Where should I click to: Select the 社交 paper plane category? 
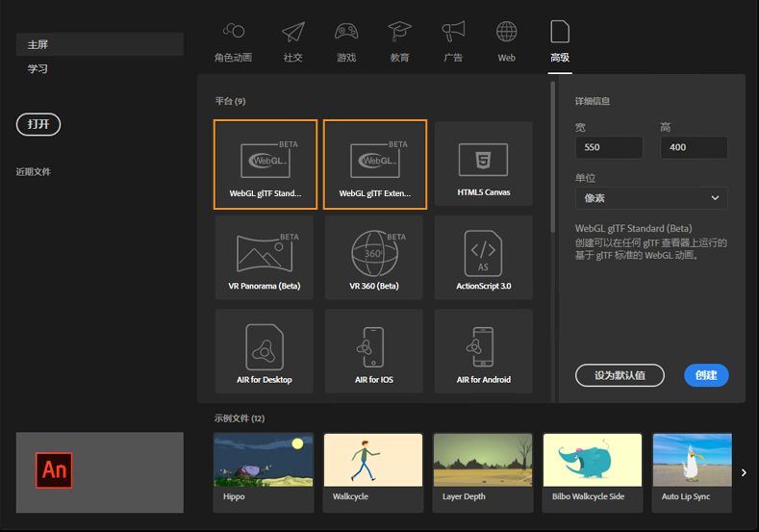[x=292, y=41]
